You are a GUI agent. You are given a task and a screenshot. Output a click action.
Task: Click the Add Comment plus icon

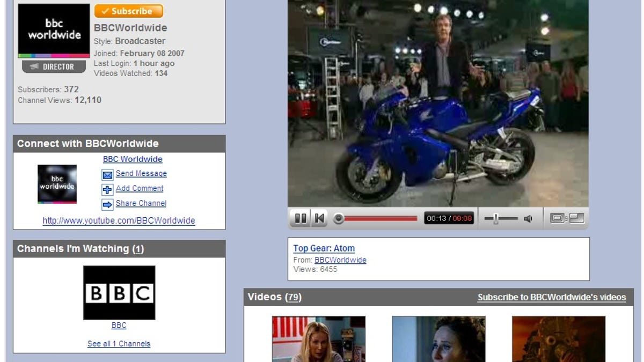pos(107,189)
